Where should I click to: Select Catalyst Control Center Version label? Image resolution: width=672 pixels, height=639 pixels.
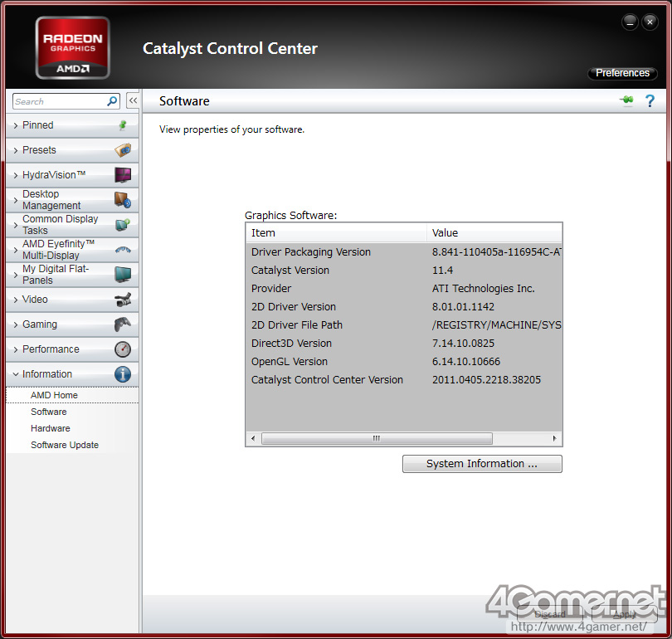pyautogui.click(x=327, y=380)
